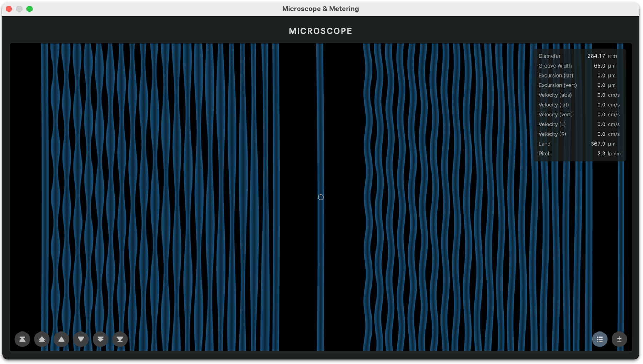
Task: Click the Velocity (R) reading row
Action: 579,134
